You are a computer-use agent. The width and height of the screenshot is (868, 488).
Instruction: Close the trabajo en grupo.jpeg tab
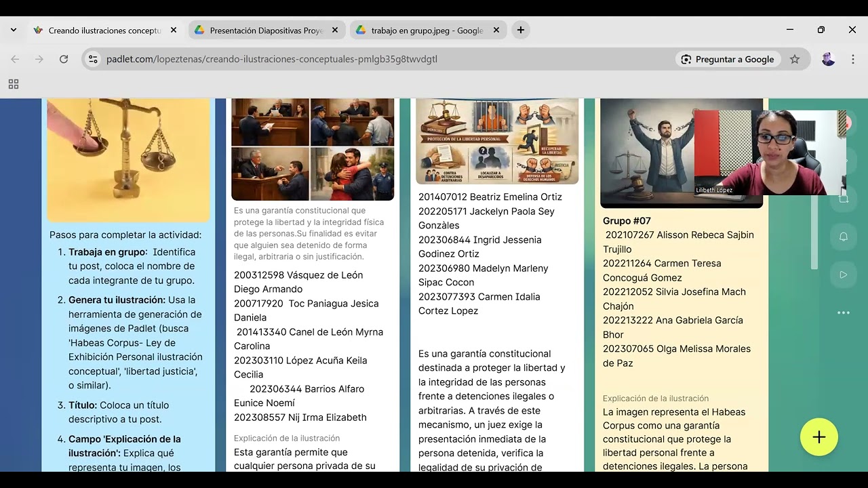496,30
